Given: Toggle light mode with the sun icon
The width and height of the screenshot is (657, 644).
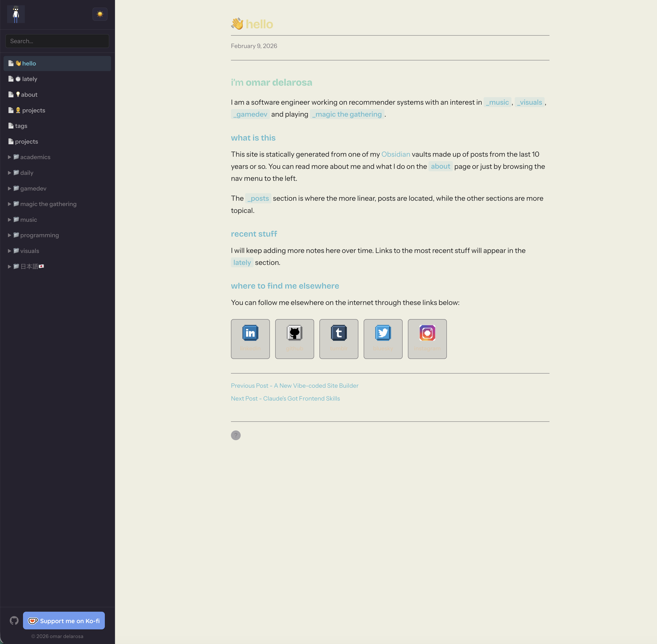Looking at the screenshot, I should point(100,14).
